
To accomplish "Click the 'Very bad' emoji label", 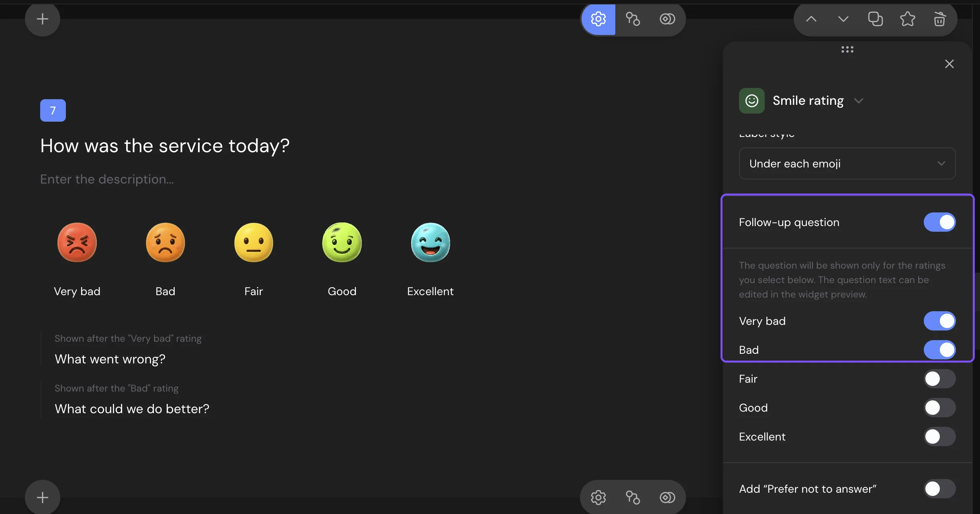I will (77, 291).
